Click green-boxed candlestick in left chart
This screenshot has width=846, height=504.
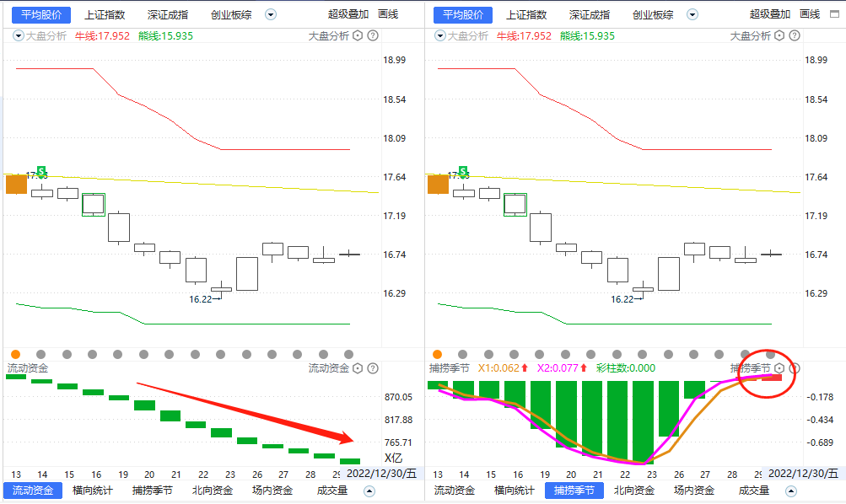pos(94,204)
